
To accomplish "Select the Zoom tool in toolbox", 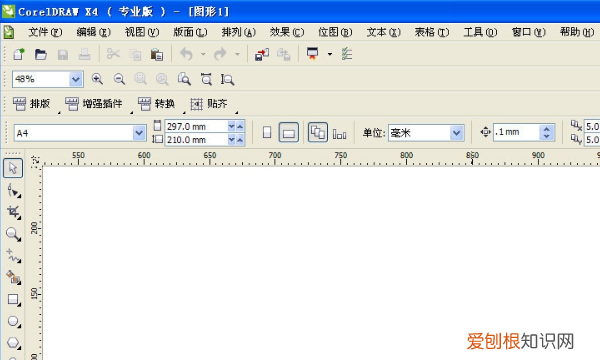I will [13, 234].
